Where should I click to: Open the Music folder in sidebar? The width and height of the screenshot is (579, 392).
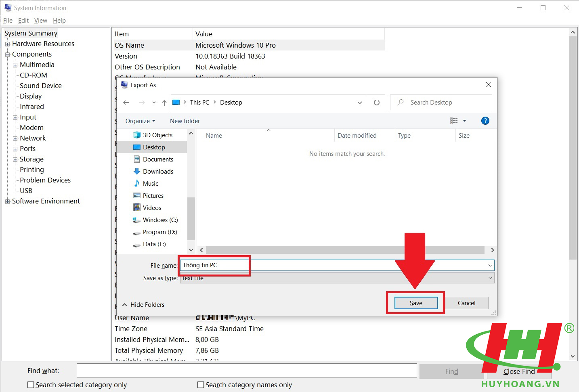150,184
